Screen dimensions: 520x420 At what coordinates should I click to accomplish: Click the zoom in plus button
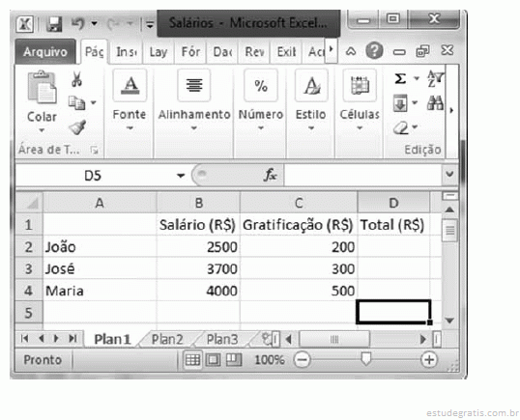coord(429,360)
